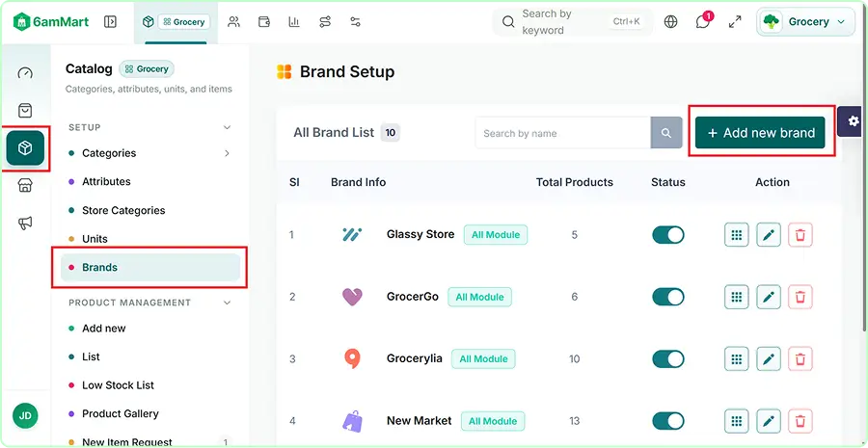The image size is (868, 448).
Task: Delete the Grocerylia brand
Action: coord(800,359)
